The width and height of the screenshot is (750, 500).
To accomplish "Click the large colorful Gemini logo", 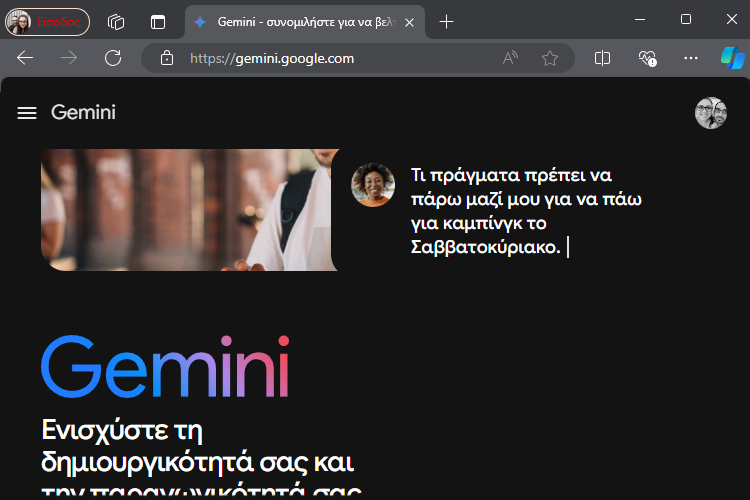I will [x=165, y=367].
